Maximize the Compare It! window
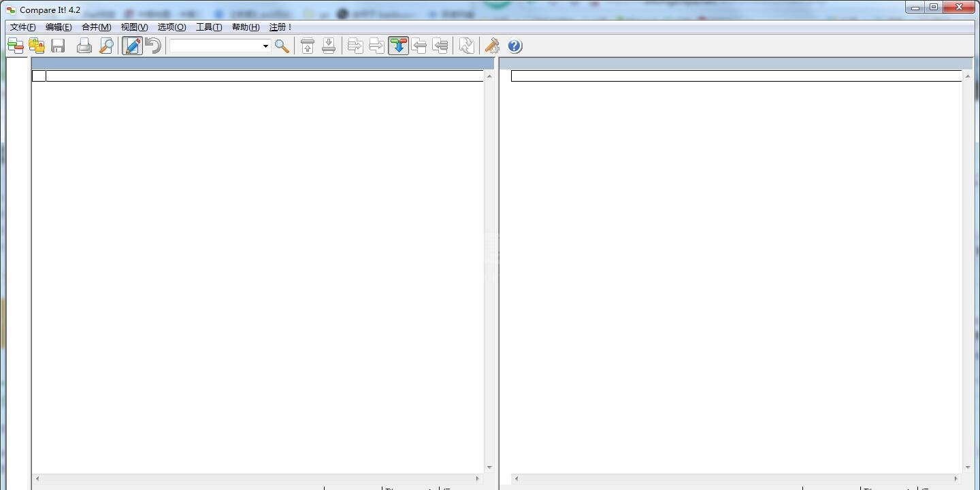 click(934, 7)
